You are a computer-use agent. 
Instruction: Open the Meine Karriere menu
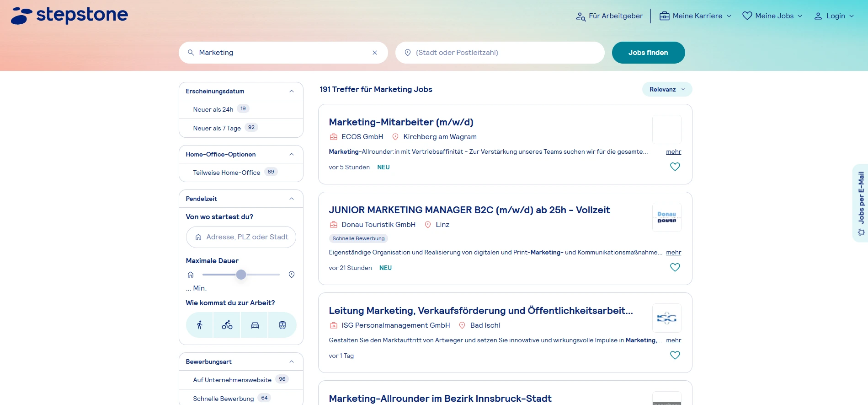[695, 16]
